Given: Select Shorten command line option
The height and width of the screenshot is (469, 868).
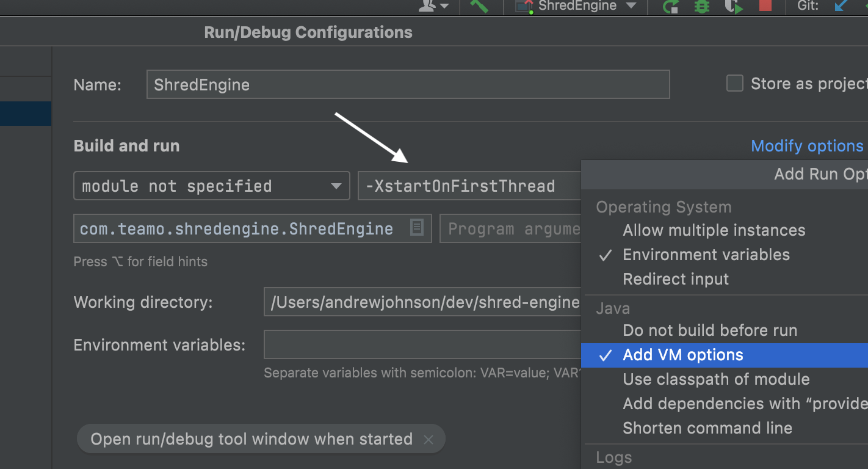Looking at the screenshot, I should pyautogui.click(x=726, y=428).
